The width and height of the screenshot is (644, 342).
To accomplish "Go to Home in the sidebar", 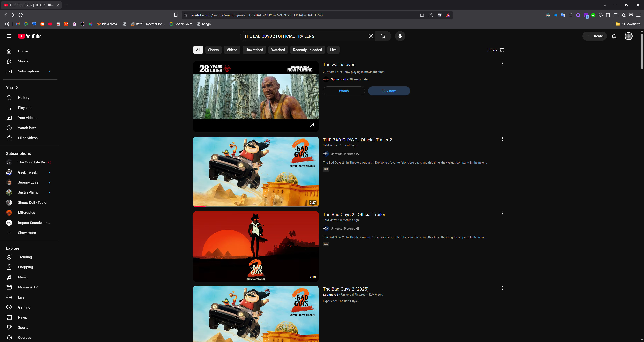I will tap(29, 51).
